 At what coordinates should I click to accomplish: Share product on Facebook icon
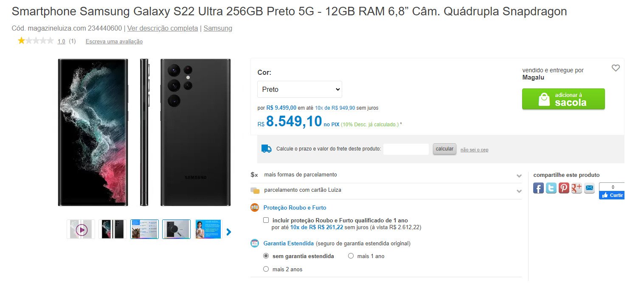538,188
